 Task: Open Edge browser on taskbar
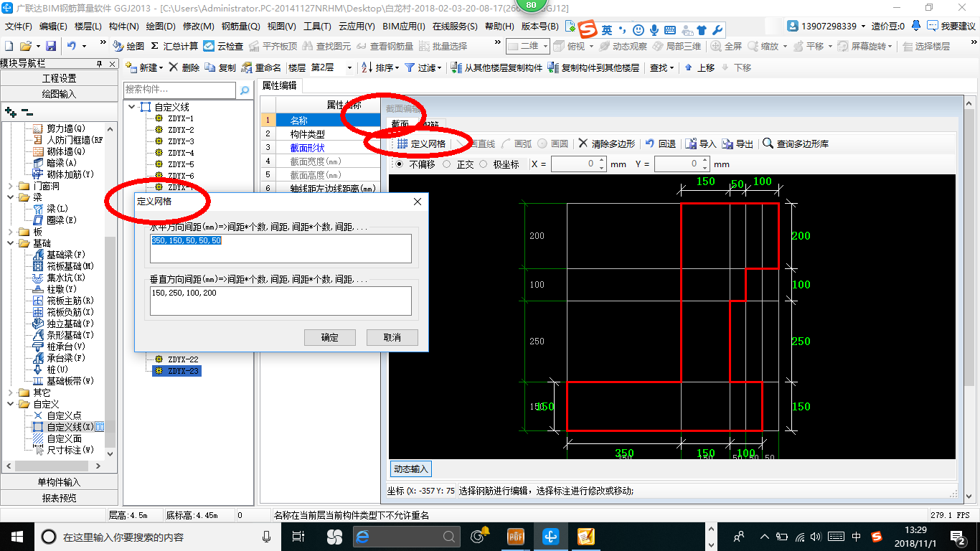[362, 536]
